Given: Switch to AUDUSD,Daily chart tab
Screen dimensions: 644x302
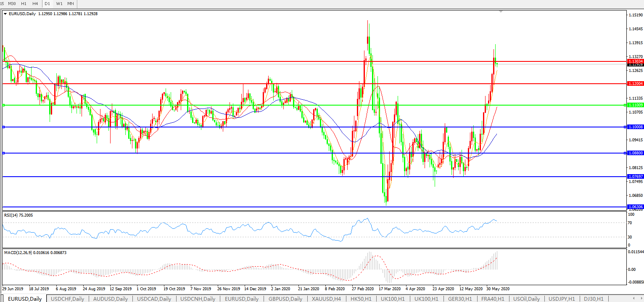Looking at the screenshot, I should pos(110,299).
